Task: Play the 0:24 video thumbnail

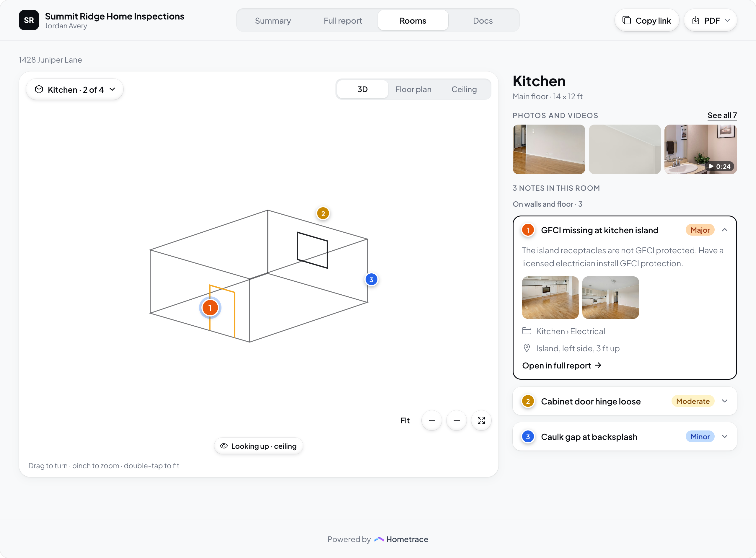Action: 700,149
